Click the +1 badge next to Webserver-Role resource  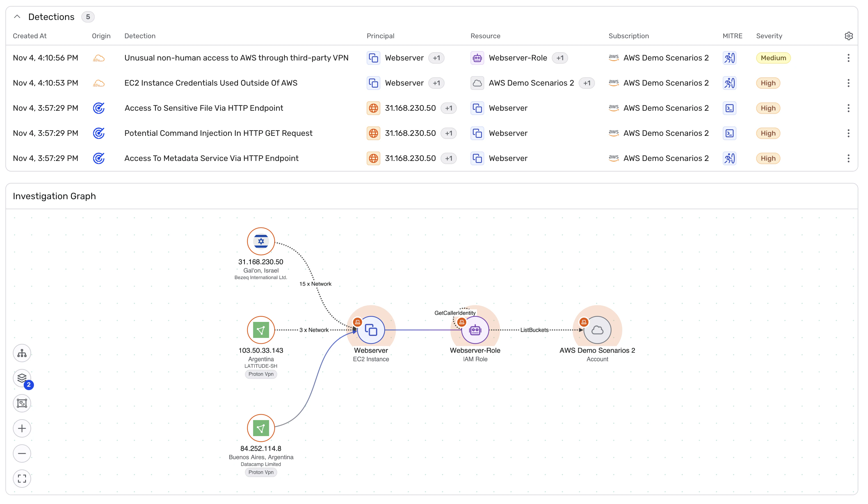tap(560, 58)
